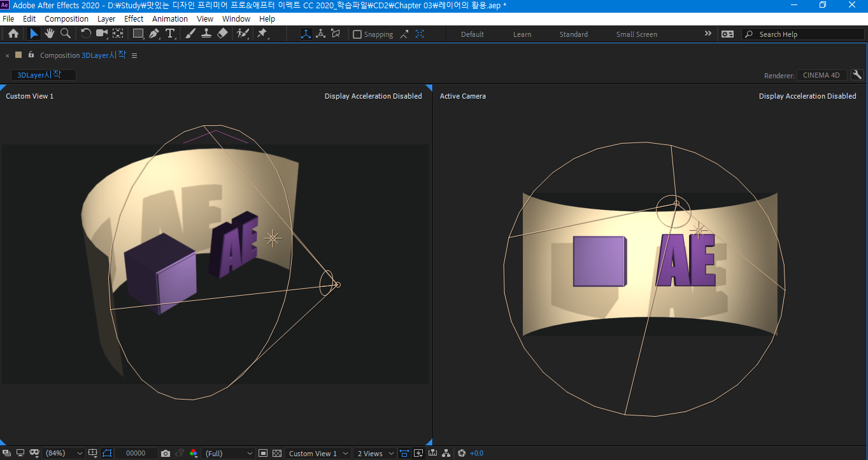Select the Eraser tool
The image size is (868, 460).
(222, 34)
